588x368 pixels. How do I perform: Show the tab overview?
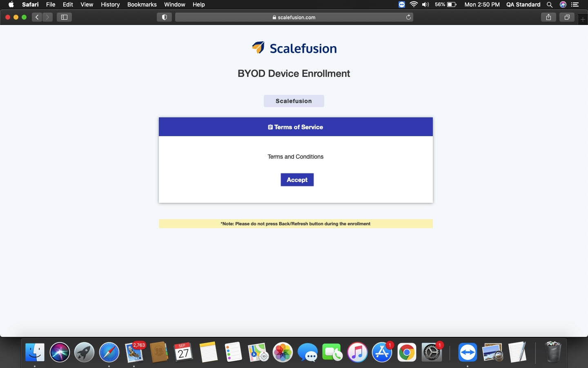pyautogui.click(x=567, y=17)
